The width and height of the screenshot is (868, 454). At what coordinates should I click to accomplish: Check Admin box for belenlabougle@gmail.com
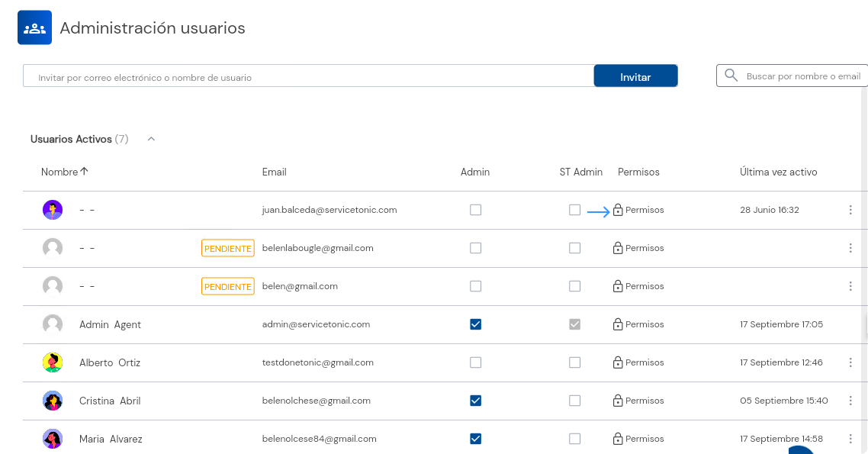point(475,248)
